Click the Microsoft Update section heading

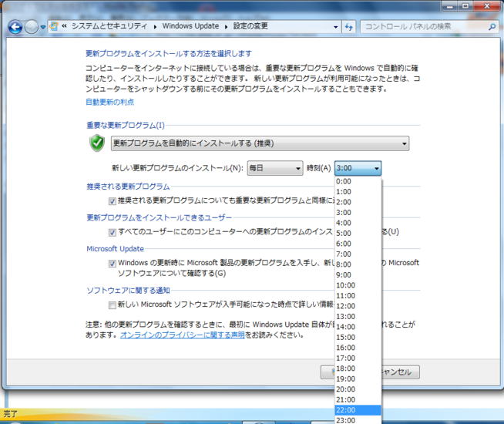pyautogui.click(x=115, y=249)
